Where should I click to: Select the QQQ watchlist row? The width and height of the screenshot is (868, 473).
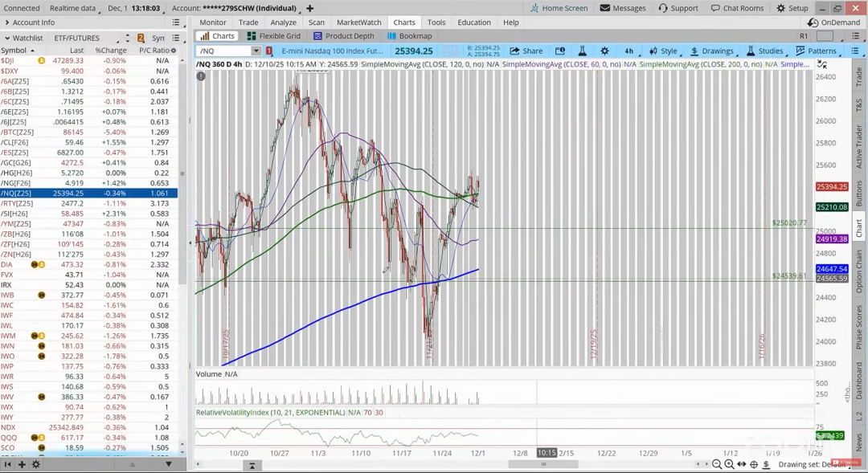point(88,438)
